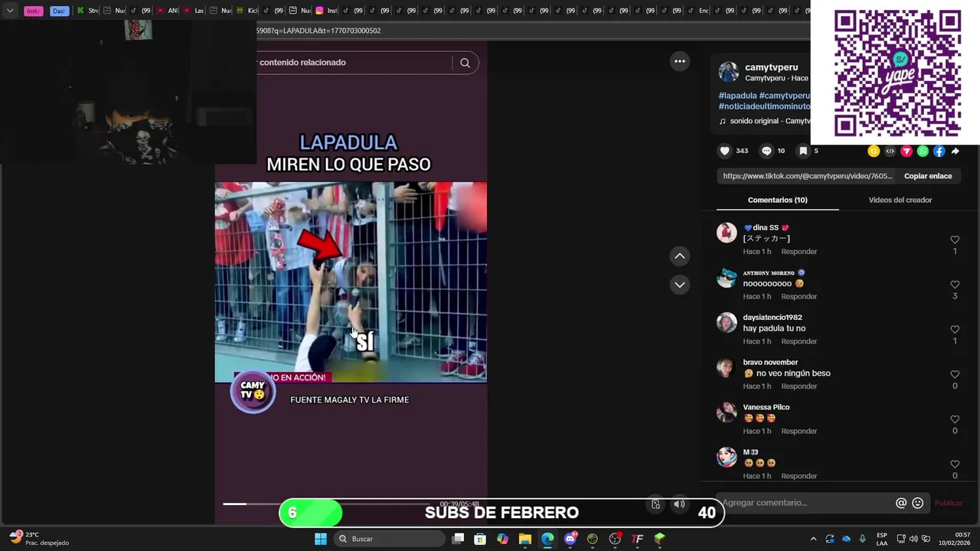Open Copilot from the taskbar
The image size is (980, 551).
click(x=502, y=539)
